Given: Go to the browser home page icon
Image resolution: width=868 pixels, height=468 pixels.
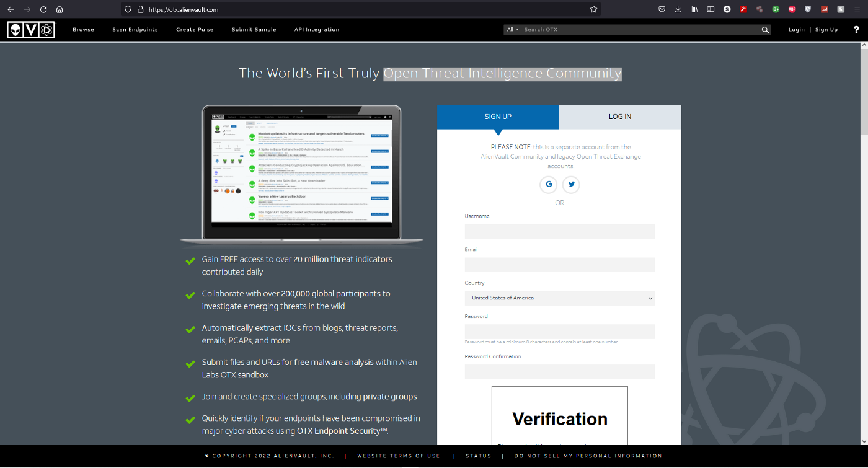Looking at the screenshot, I should click(x=60, y=9).
